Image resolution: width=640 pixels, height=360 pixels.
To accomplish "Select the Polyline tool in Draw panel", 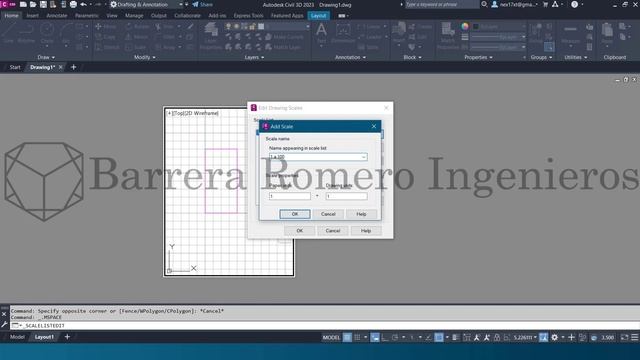I will (26, 33).
